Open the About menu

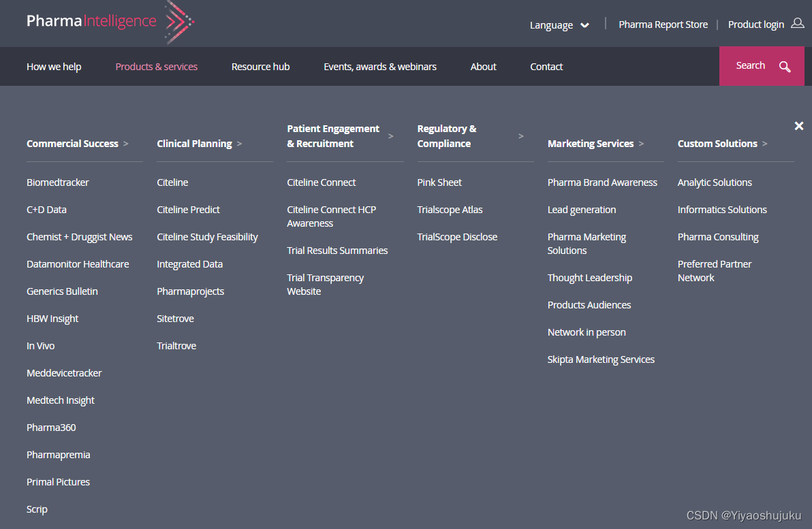tap(483, 67)
